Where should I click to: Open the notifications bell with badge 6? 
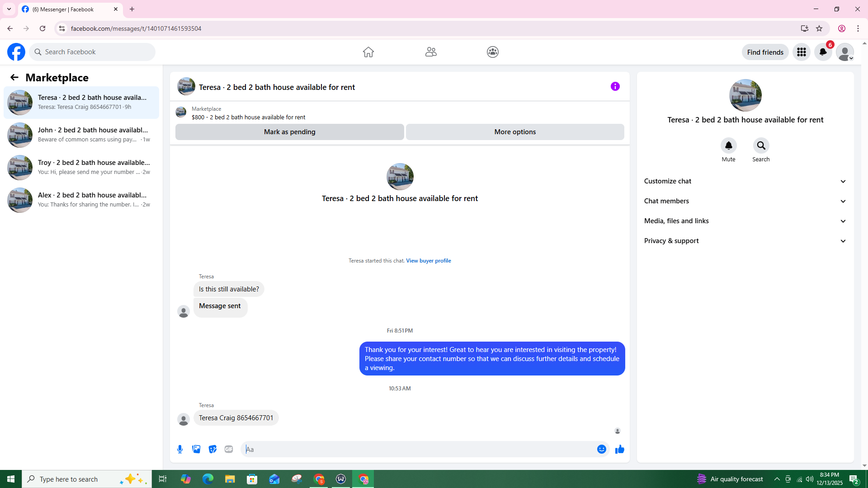coord(823,52)
